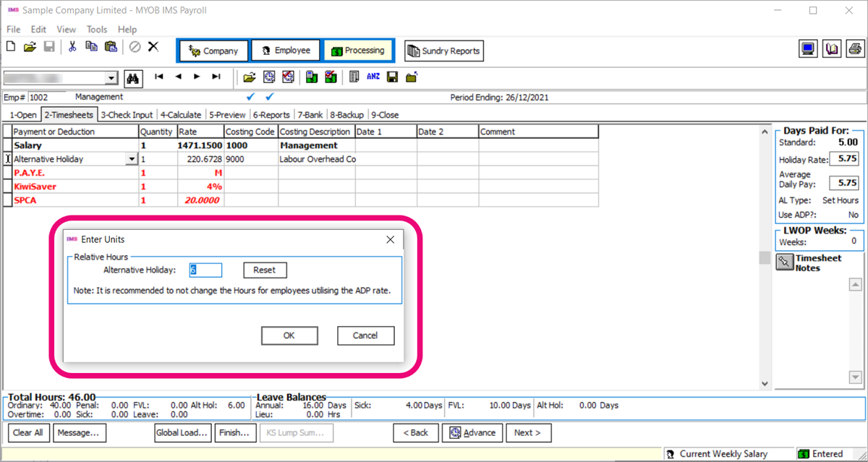Close the Enter Units dialog
The width and height of the screenshot is (868, 462).
[390, 239]
